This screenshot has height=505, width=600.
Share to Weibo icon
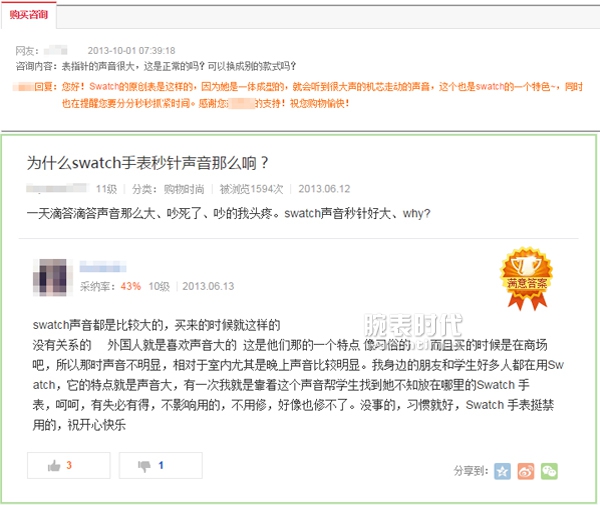(526, 471)
